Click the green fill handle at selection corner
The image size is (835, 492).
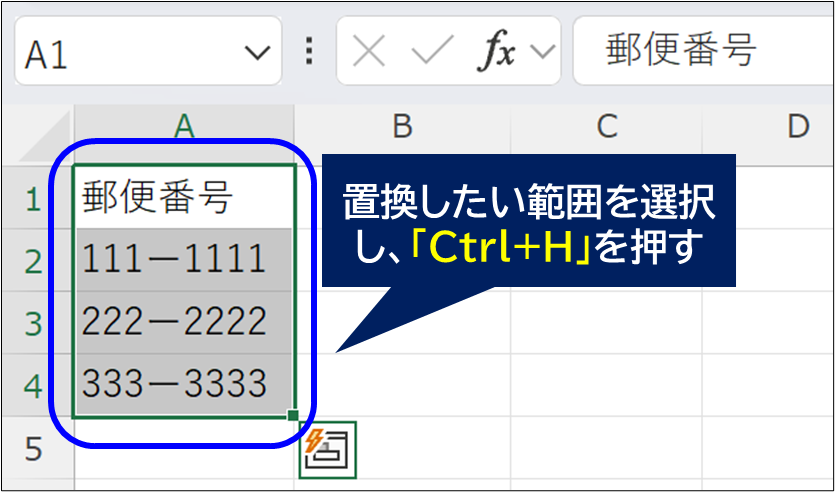click(x=292, y=415)
